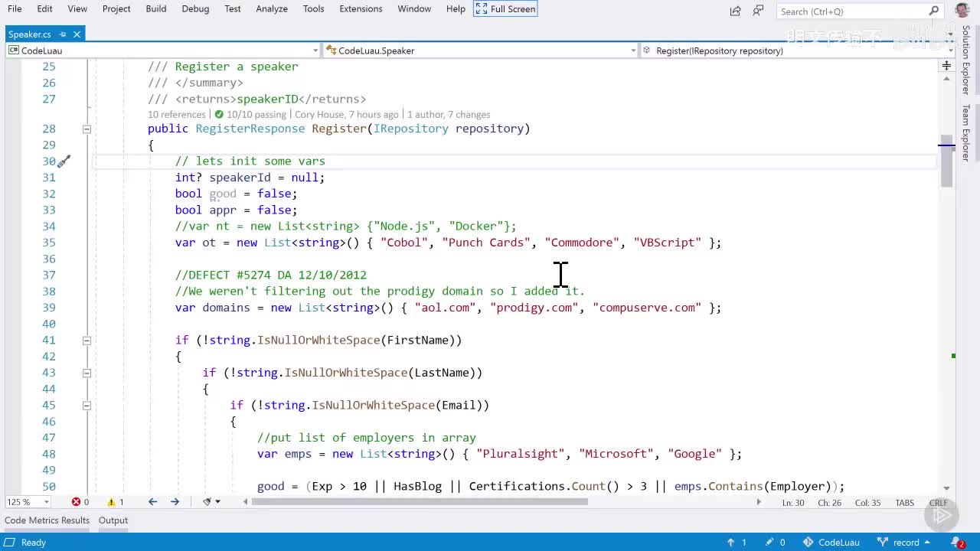Open the File menu

point(15,8)
